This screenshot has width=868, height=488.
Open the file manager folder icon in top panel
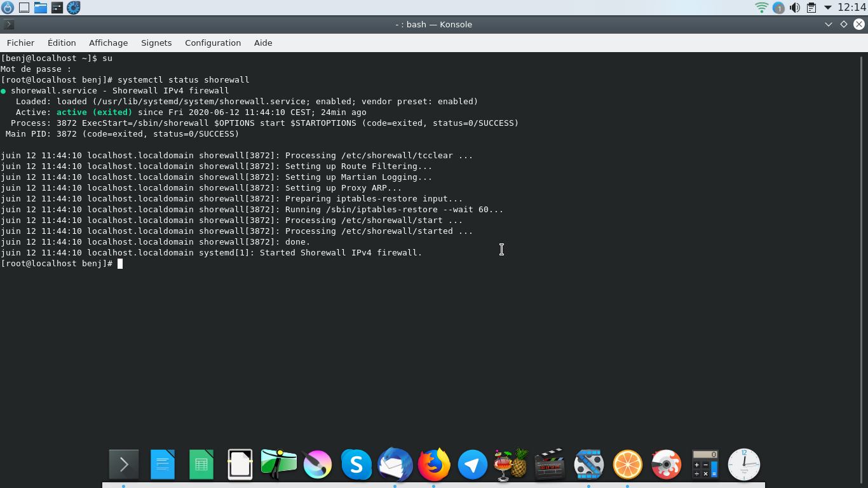coord(40,8)
